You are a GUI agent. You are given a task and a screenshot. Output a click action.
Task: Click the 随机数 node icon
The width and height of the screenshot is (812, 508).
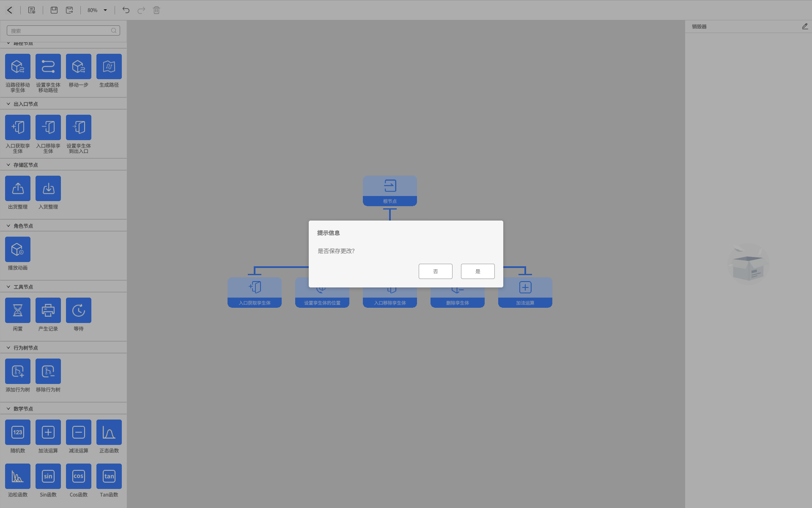coord(18,432)
